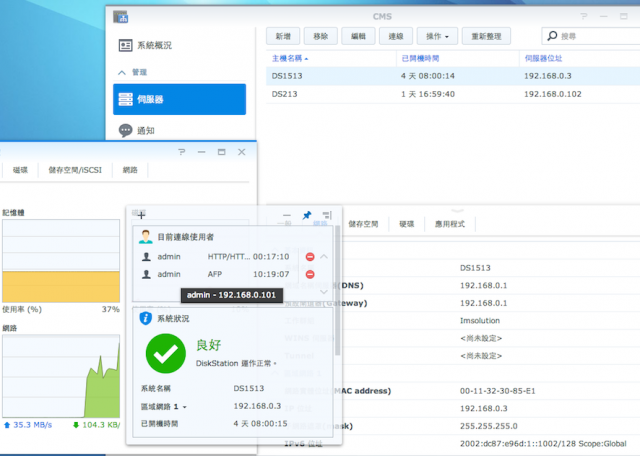
Task: Open 硬碟 tab in CMS details panel
Action: pyautogui.click(x=406, y=224)
